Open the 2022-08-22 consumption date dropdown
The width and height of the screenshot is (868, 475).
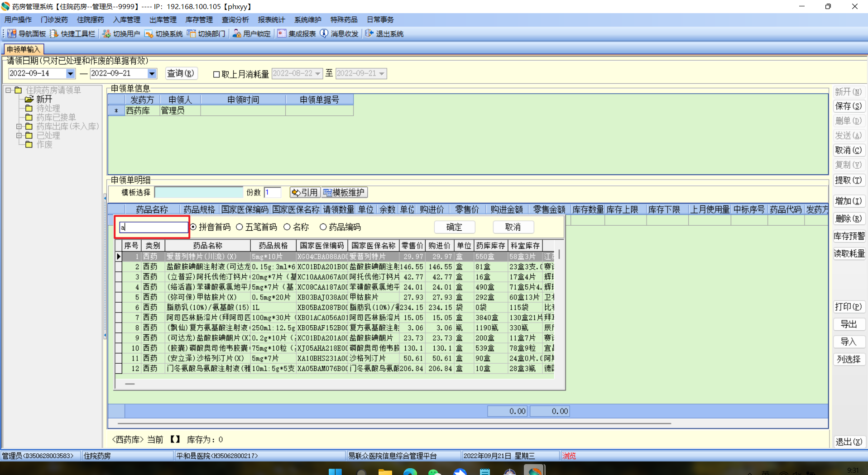coord(318,73)
